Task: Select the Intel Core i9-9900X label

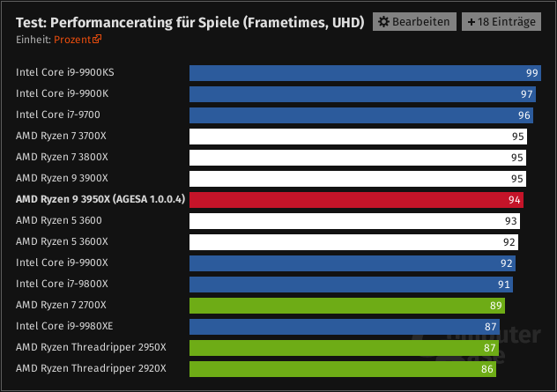Action: click(x=62, y=263)
